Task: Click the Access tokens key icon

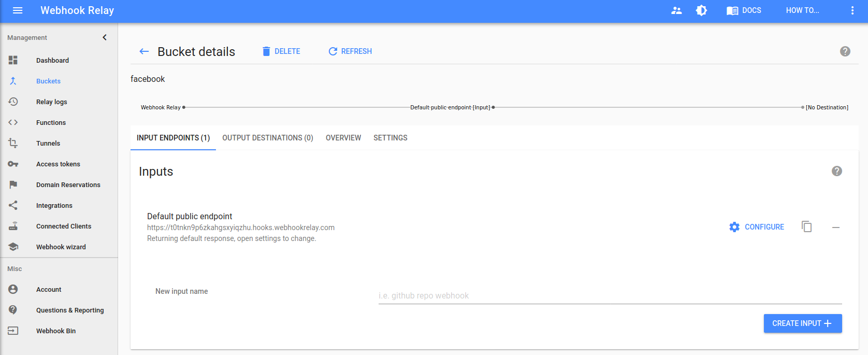Action: coord(13,164)
